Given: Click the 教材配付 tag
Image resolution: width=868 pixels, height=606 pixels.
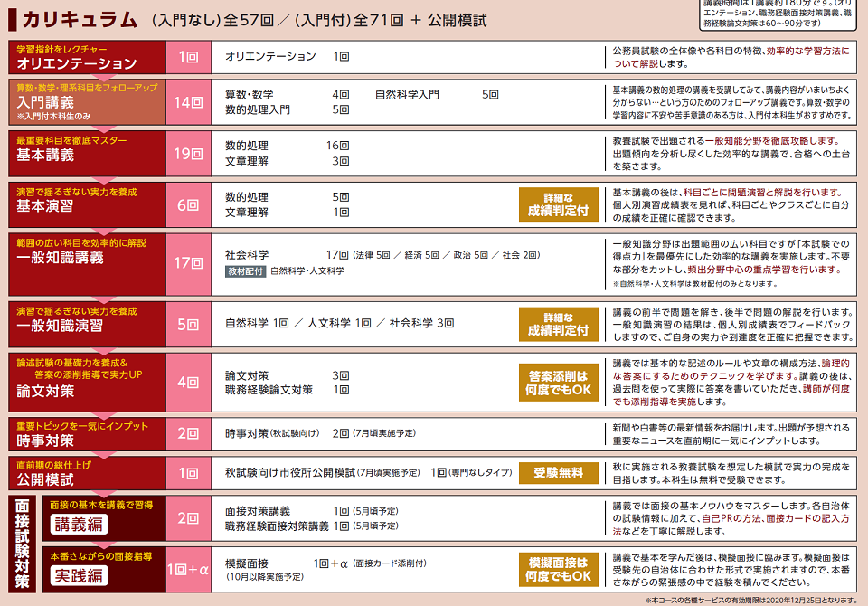Looking at the screenshot, I should coord(245,271).
